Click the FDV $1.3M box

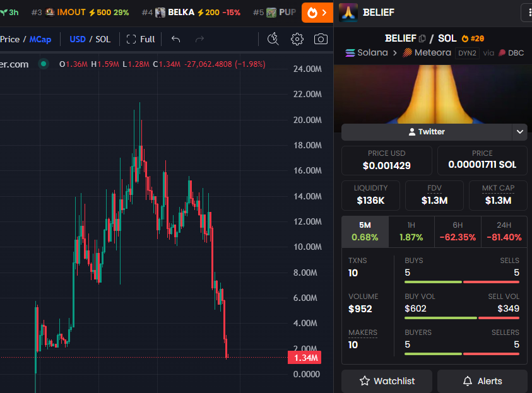[434, 196]
